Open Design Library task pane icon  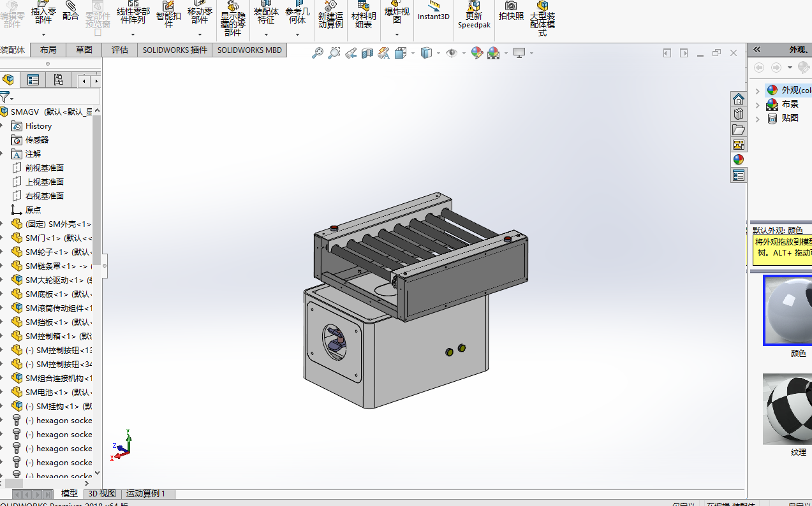739,114
